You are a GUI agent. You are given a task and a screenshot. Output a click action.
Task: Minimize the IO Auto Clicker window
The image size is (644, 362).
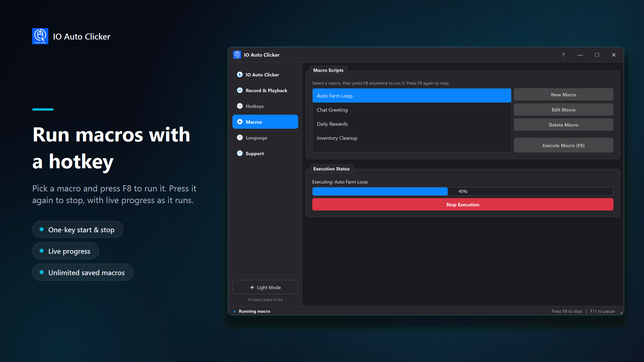580,55
